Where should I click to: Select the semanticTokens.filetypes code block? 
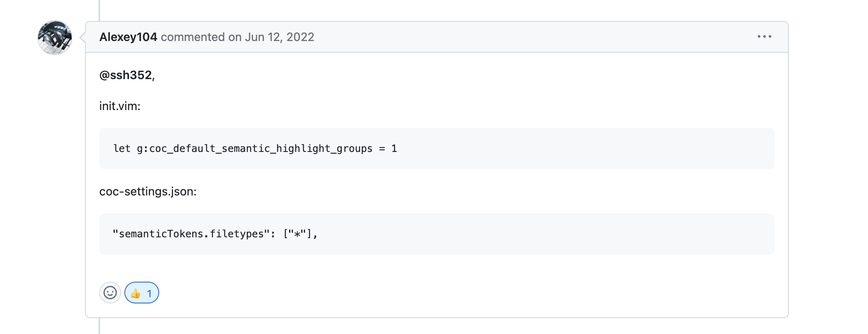click(x=214, y=234)
